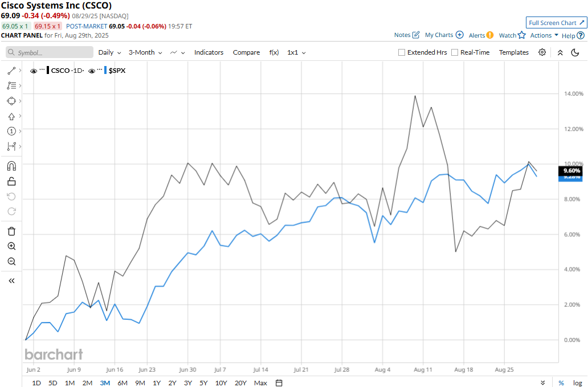Open the 3-Month period dropdown

coord(145,52)
